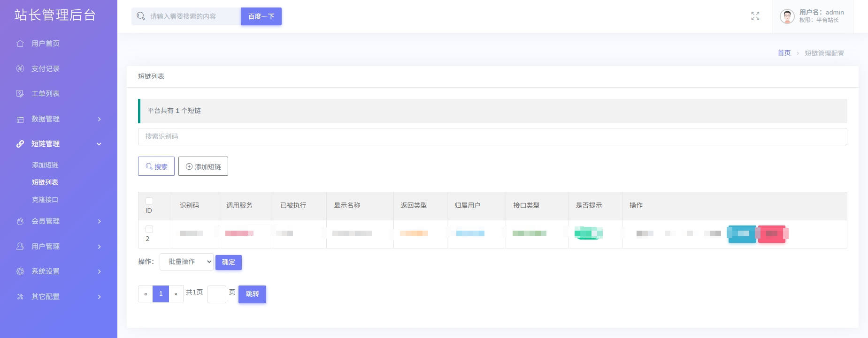This screenshot has width=868, height=338.
Task: Open the 克隆接口 submenu item
Action: point(45,200)
